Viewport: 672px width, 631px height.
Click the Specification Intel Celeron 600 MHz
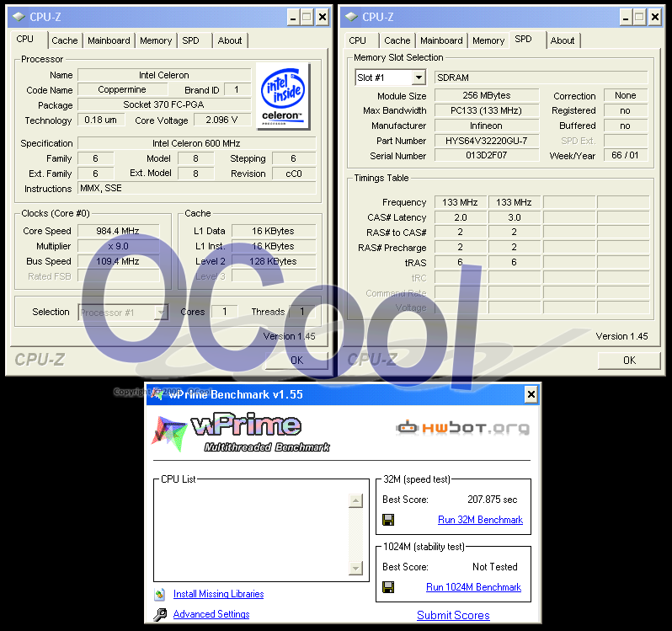[196, 143]
